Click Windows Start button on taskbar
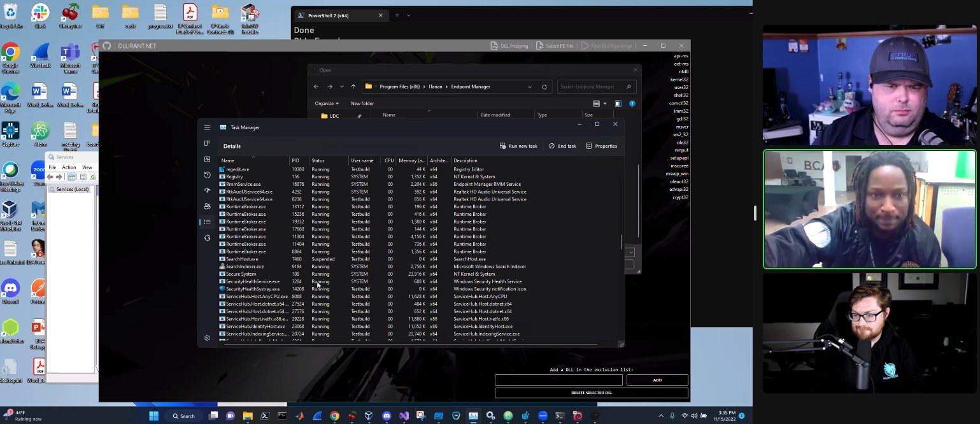 pyautogui.click(x=153, y=416)
